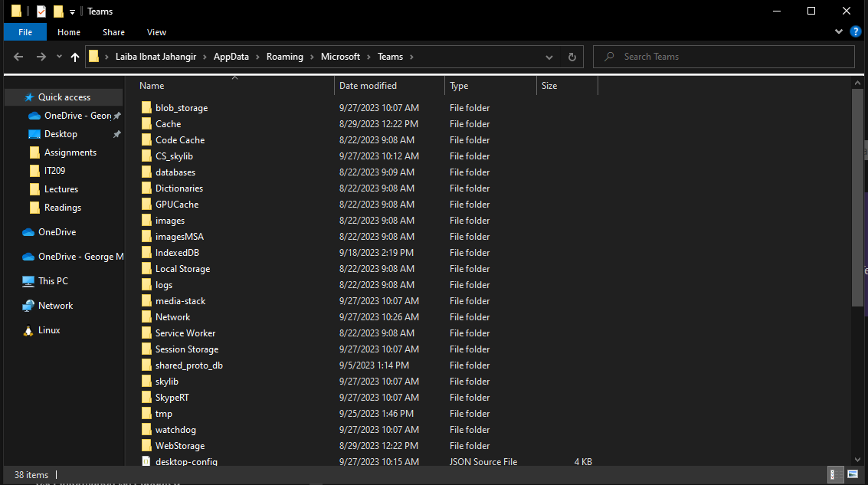Open IT209 folder in navigation pane
Image resolution: width=868 pixels, height=485 pixels.
(x=54, y=171)
